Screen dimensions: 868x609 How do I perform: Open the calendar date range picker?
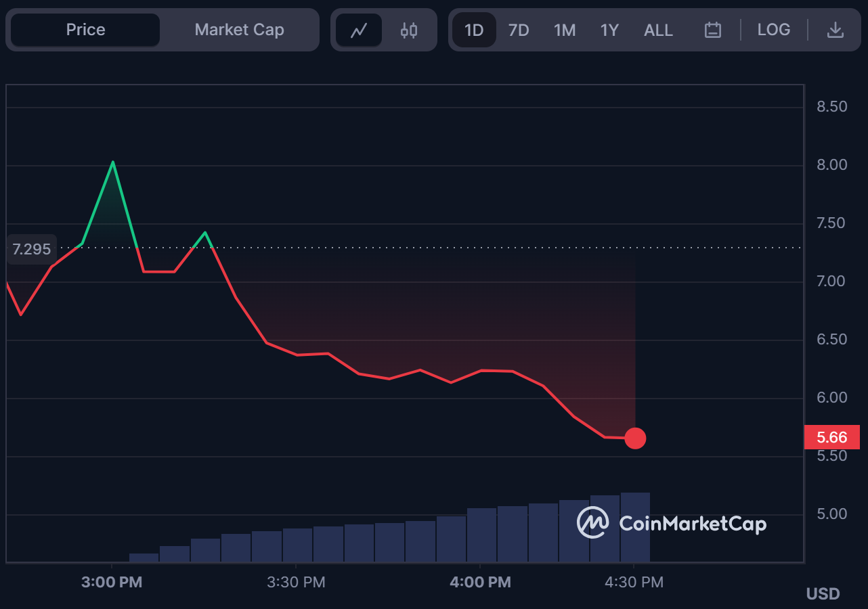click(x=712, y=30)
